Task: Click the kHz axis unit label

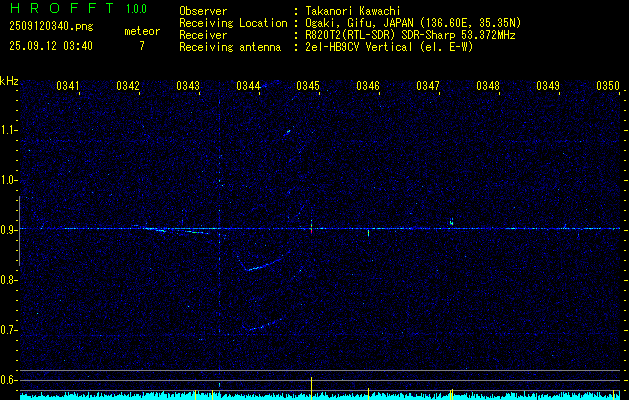Action: pyautogui.click(x=9, y=81)
